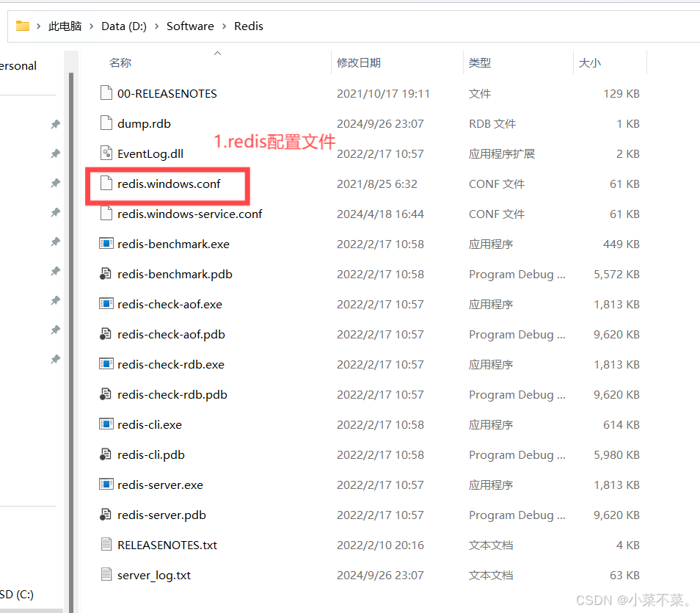
Task: Click the size value 63 KB
Action: click(x=624, y=576)
